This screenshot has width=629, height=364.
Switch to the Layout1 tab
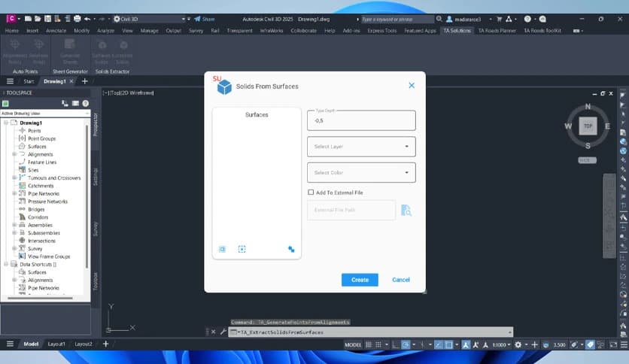(56, 344)
